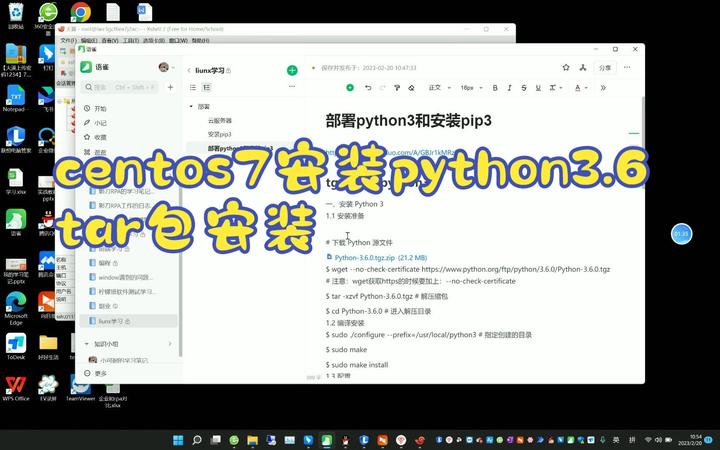Toggle underline formatting
This screenshot has height=450, width=720.
538,88
